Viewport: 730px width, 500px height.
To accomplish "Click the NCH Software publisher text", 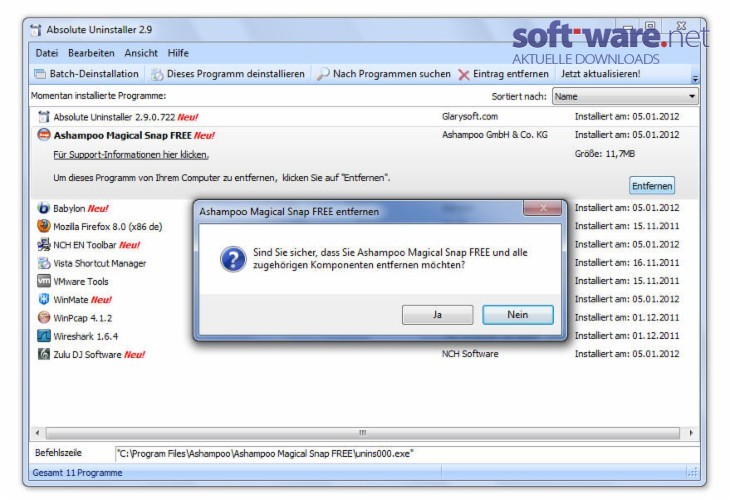I will coord(470,354).
